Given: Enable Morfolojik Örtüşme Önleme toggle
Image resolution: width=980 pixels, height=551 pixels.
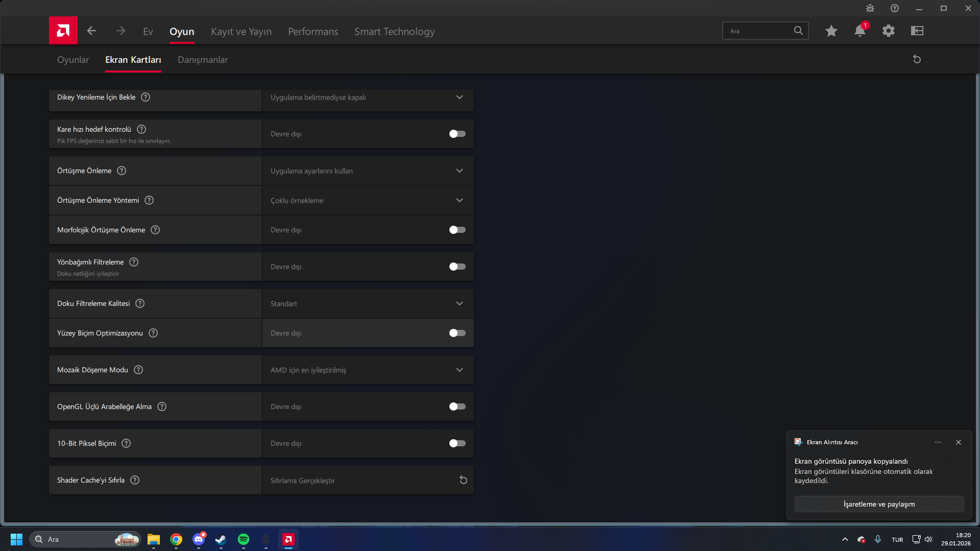Looking at the screenshot, I should tap(457, 230).
